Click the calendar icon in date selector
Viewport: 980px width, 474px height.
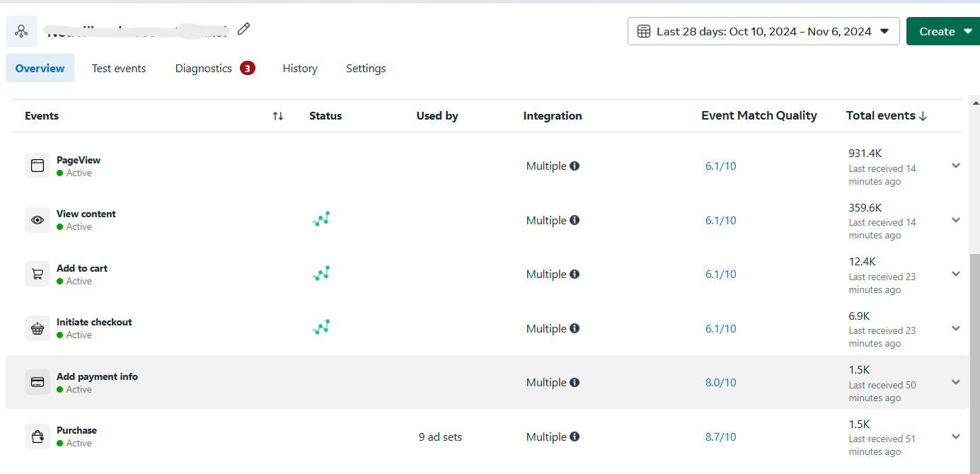tap(644, 31)
